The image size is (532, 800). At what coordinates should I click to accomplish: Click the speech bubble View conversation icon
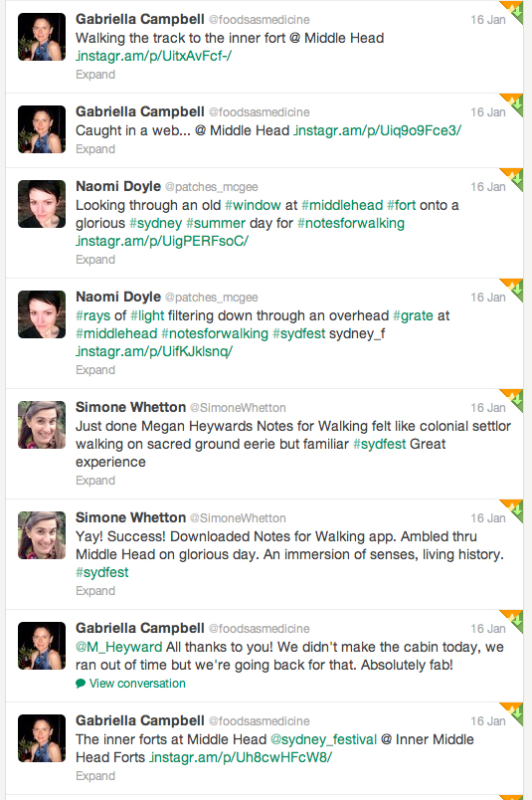coord(81,684)
